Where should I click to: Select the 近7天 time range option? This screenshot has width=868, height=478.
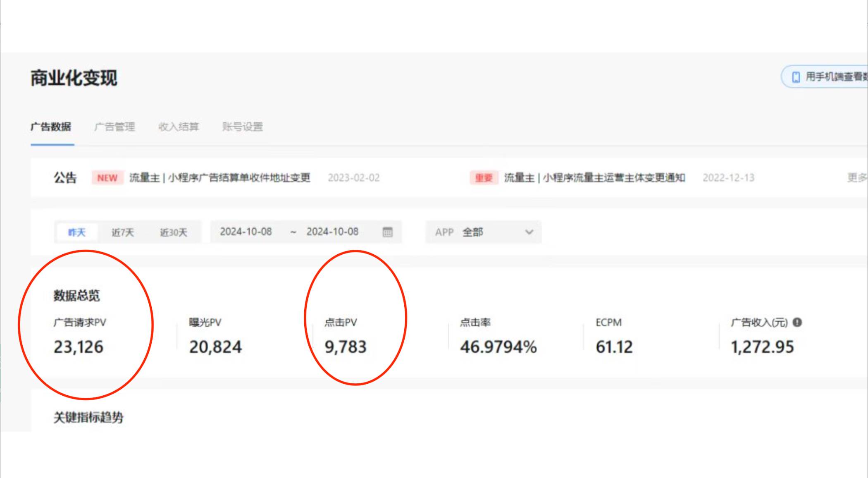(122, 231)
